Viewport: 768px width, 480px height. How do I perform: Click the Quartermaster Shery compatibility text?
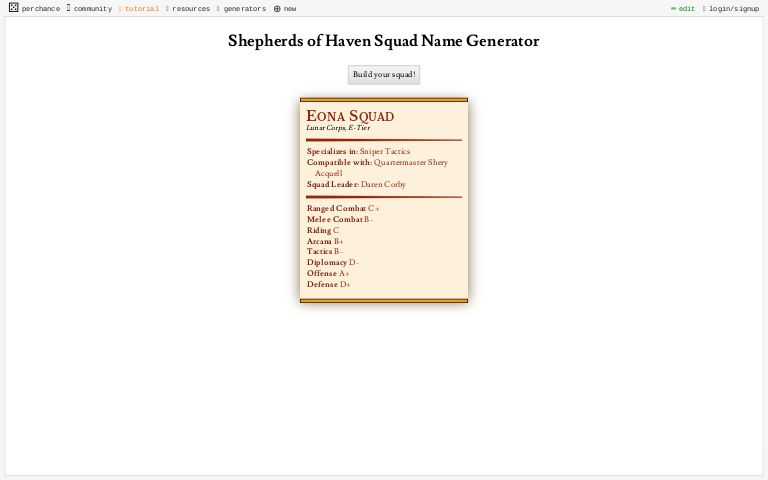[x=410, y=162]
